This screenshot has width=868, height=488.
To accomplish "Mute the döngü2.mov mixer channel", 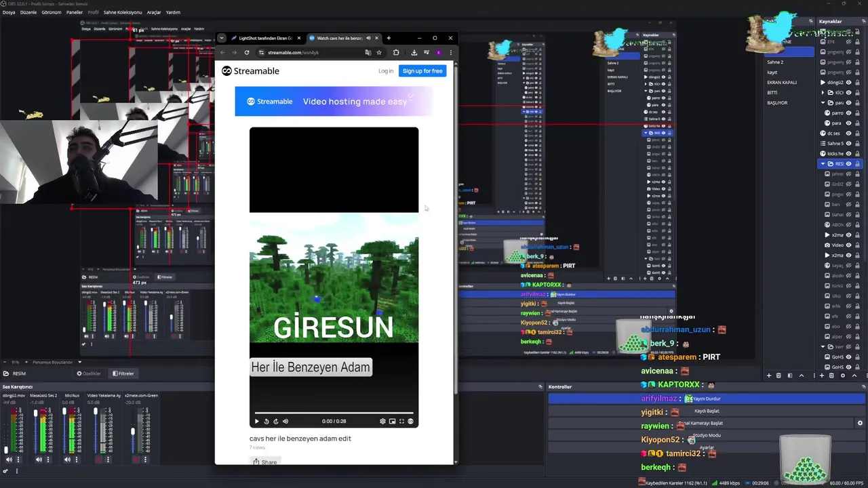I will (x=10, y=460).
